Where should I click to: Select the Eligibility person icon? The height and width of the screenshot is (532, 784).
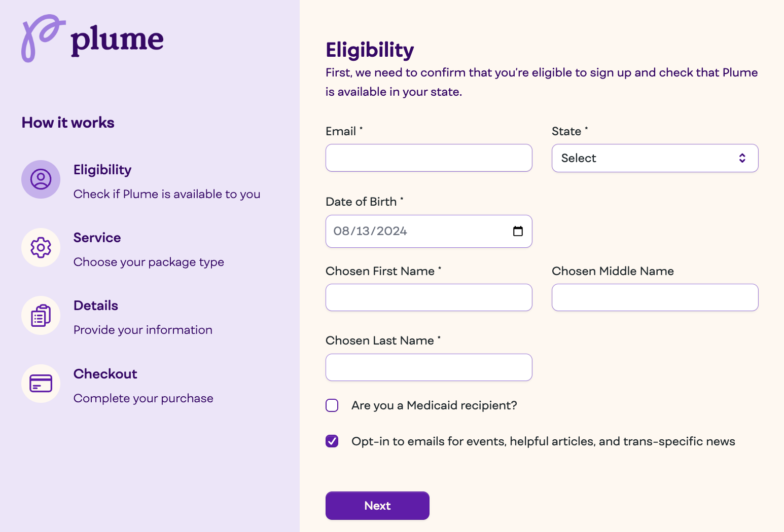click(41, 179)
